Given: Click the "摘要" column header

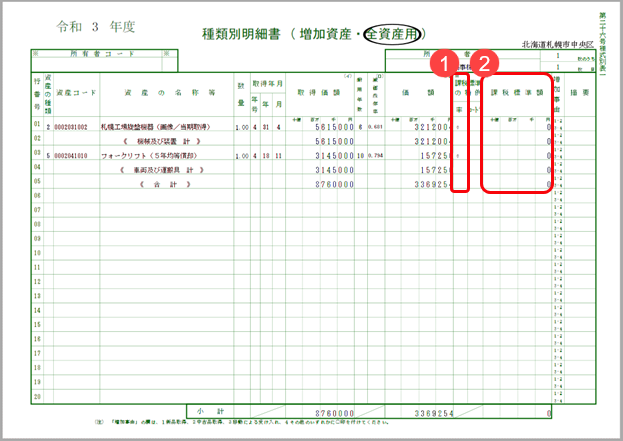Looking at the screenshot, I should (580, 93).
